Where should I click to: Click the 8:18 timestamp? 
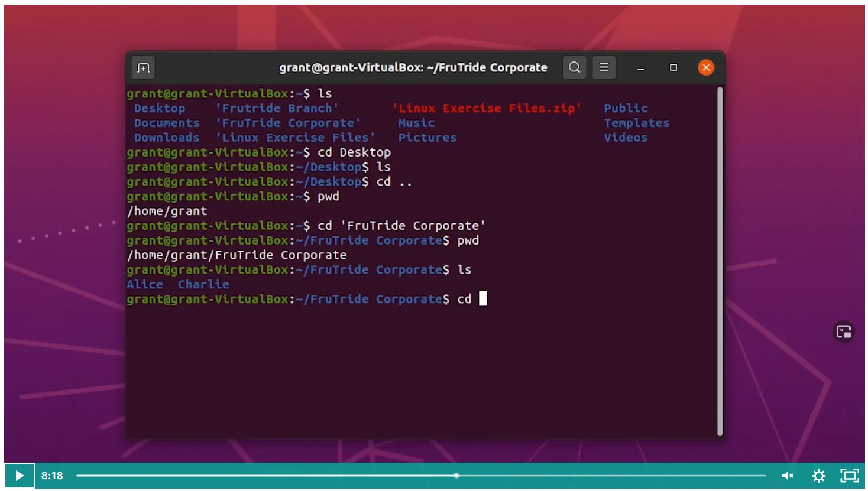52,476
